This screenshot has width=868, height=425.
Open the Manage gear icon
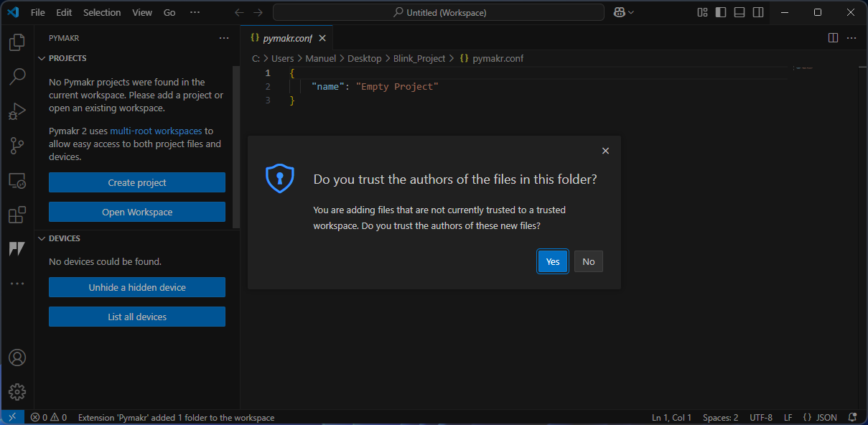pyautogui.click(x=17, y=392)
